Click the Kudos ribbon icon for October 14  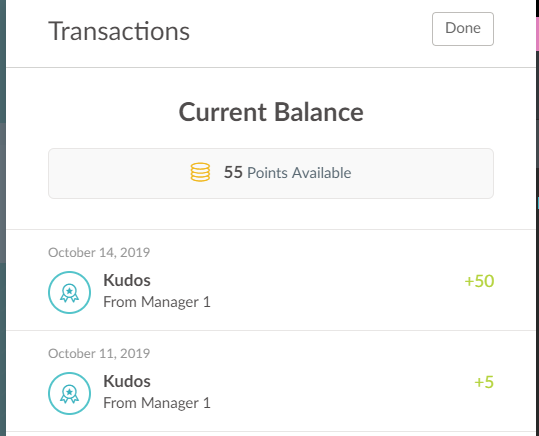(69, 292)
